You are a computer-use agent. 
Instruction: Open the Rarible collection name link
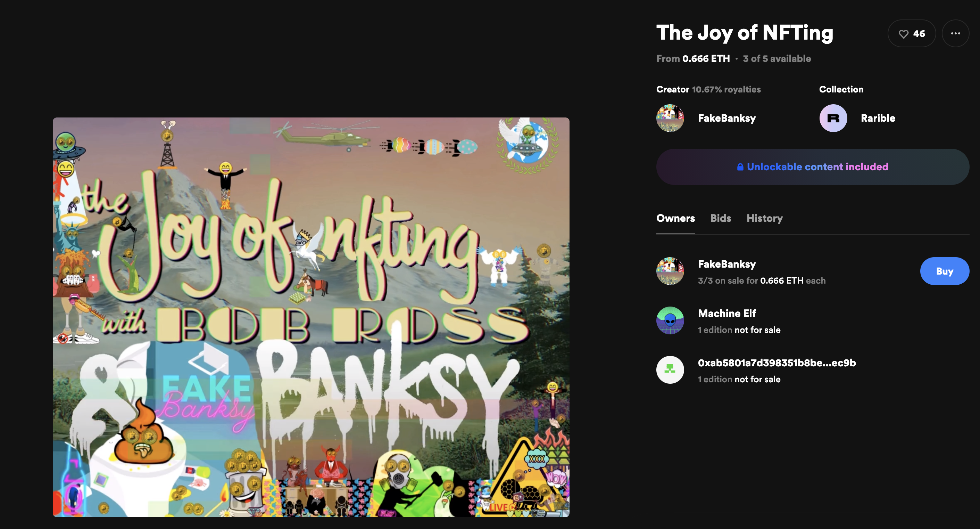pyautogui.click(x=878, y=118)
